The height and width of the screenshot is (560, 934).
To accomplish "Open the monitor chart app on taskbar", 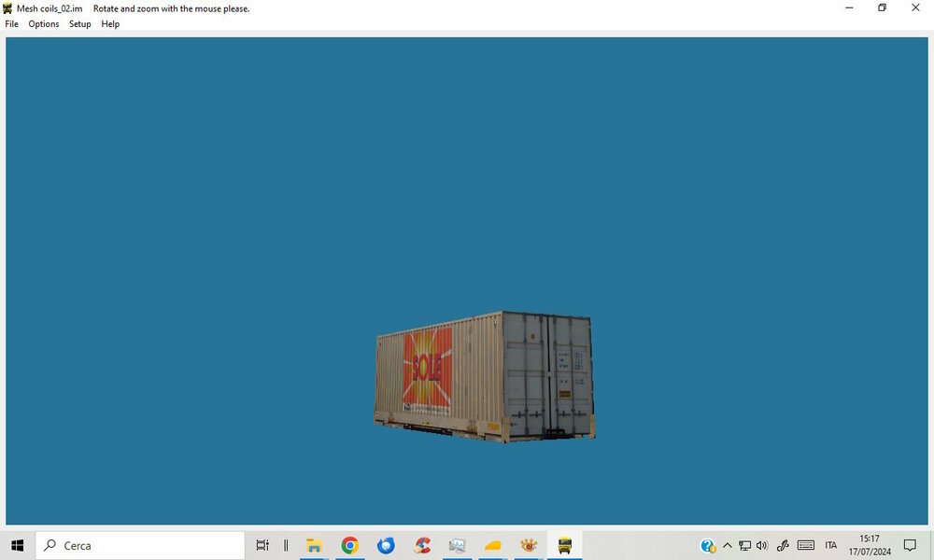I will [457, 545].
